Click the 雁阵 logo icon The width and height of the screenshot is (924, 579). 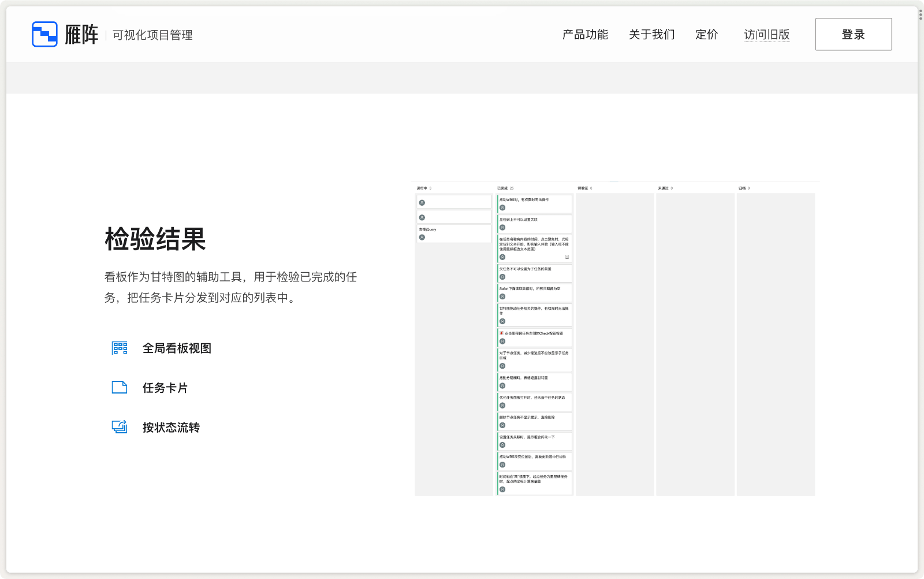[x=44, y=33]
